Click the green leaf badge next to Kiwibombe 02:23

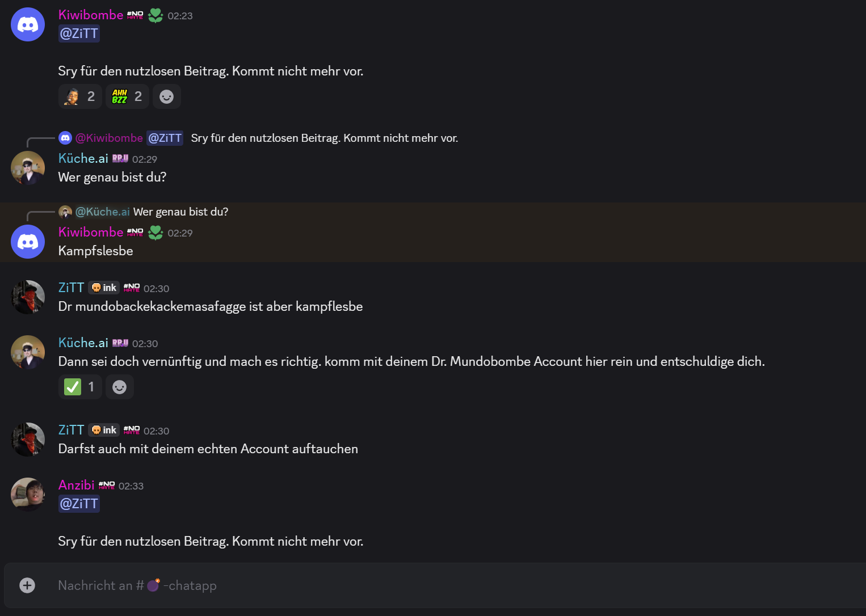155,16
